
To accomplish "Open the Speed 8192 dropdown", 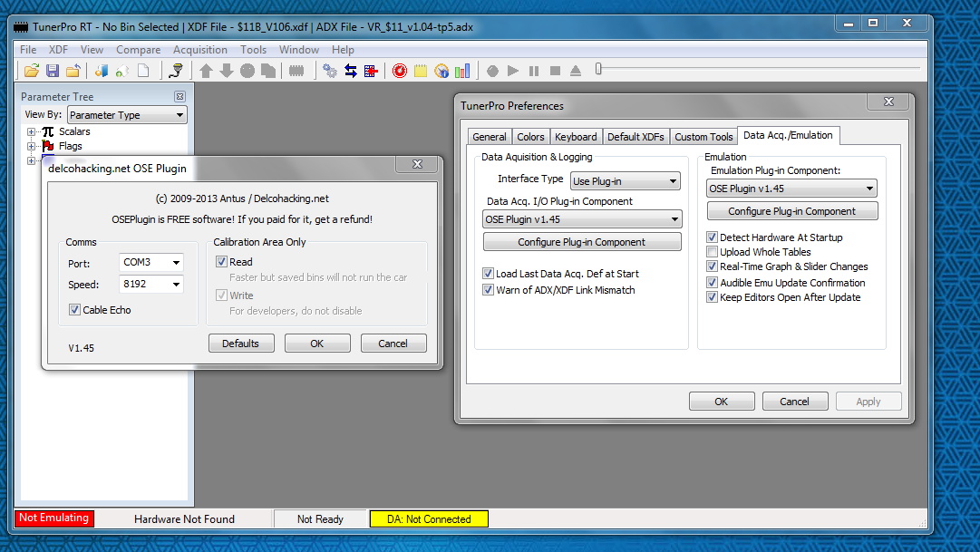I will click(x=151, y=284).
